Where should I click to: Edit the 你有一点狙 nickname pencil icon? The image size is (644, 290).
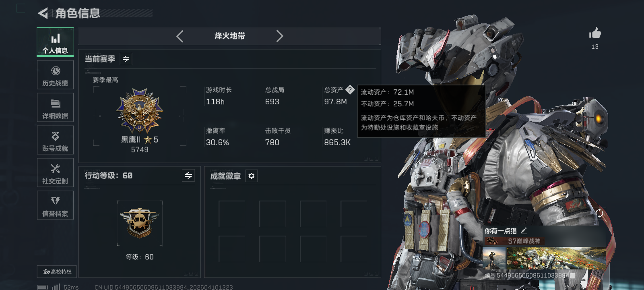coord(524,231)
